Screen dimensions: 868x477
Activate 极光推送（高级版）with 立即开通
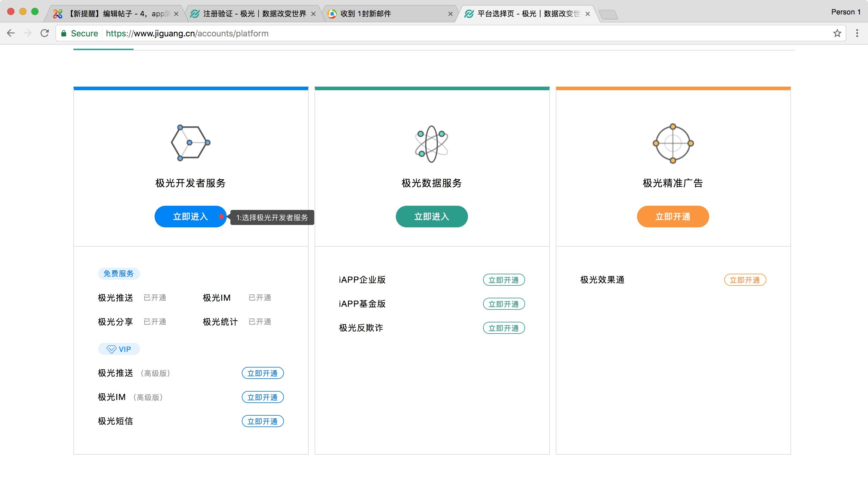coord(263,373)
